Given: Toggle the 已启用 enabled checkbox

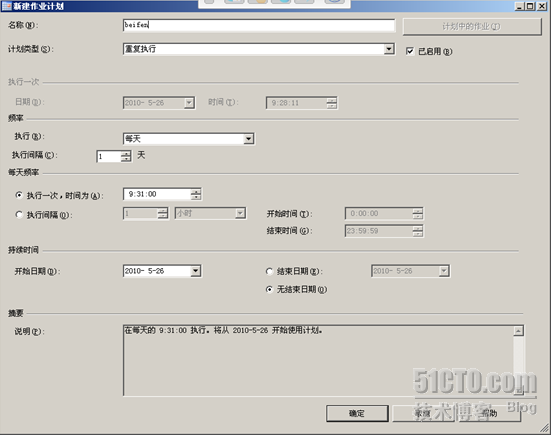Looking at the screenshot, I should [x=410, y=51].
